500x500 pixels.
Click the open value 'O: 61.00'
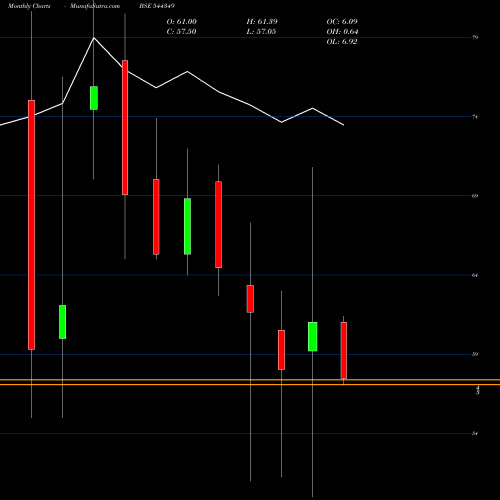[182, 22]
